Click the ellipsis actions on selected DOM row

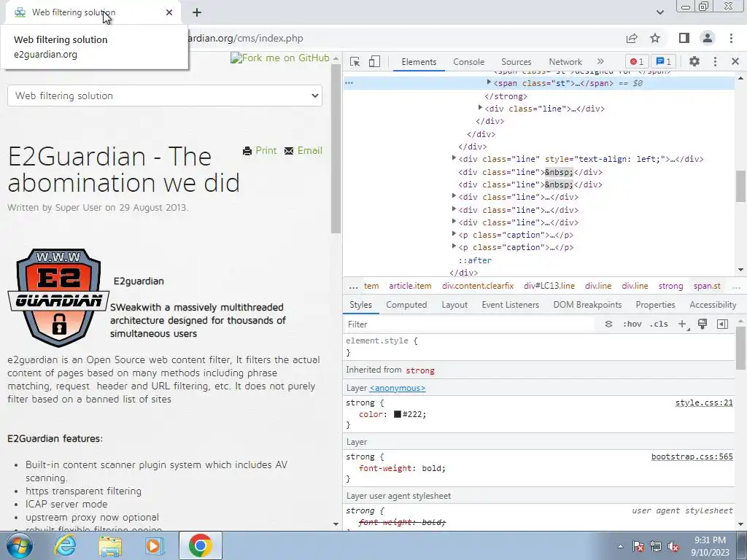[x=349, y=83]
